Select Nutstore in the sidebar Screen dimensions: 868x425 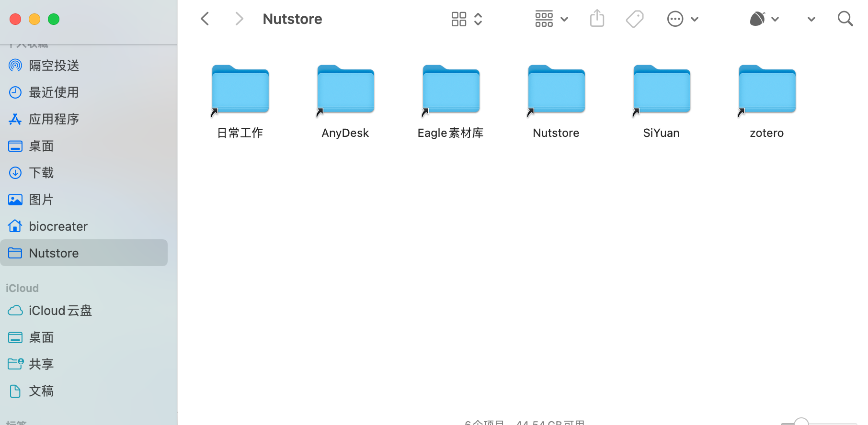(84, 253)
